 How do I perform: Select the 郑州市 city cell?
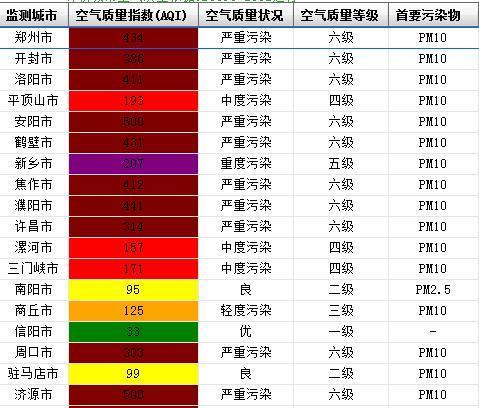tap(33, 38)
